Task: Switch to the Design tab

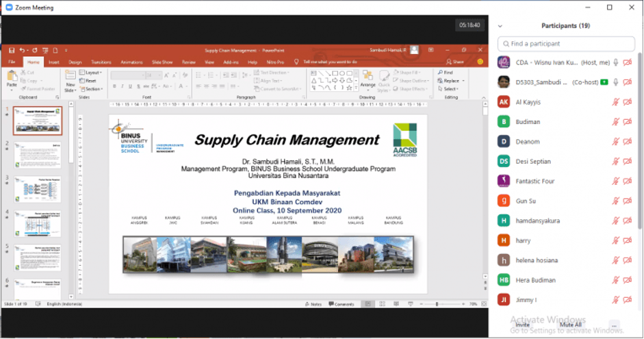Action: point(75,62)
